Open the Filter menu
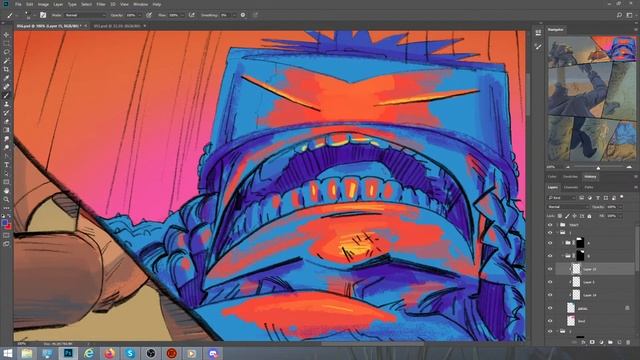 coord(101,4)
